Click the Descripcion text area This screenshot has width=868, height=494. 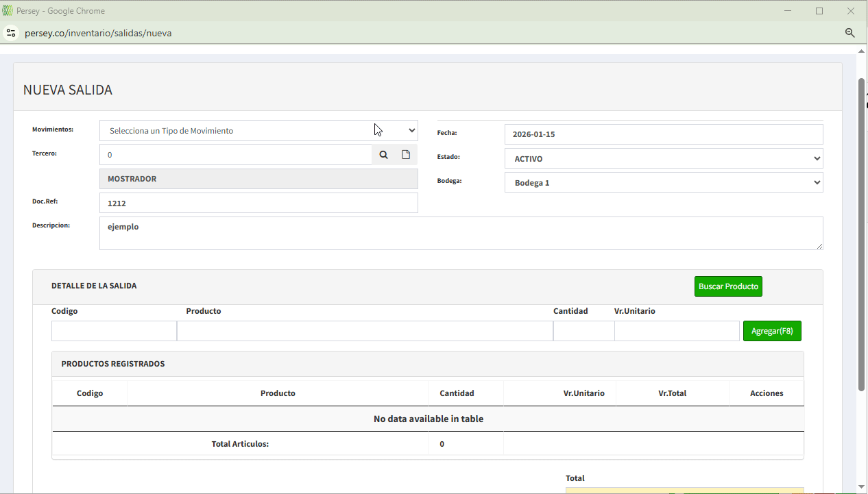pos(461,234)
